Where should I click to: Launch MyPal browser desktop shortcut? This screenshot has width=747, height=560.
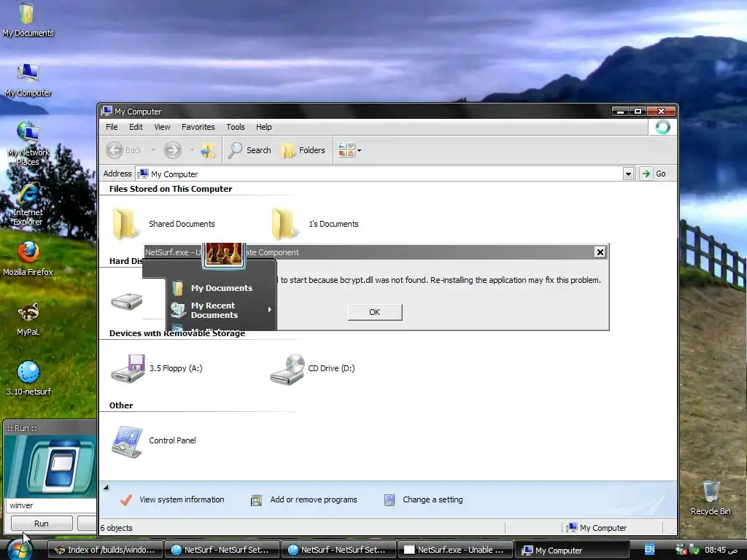point(28,319)
